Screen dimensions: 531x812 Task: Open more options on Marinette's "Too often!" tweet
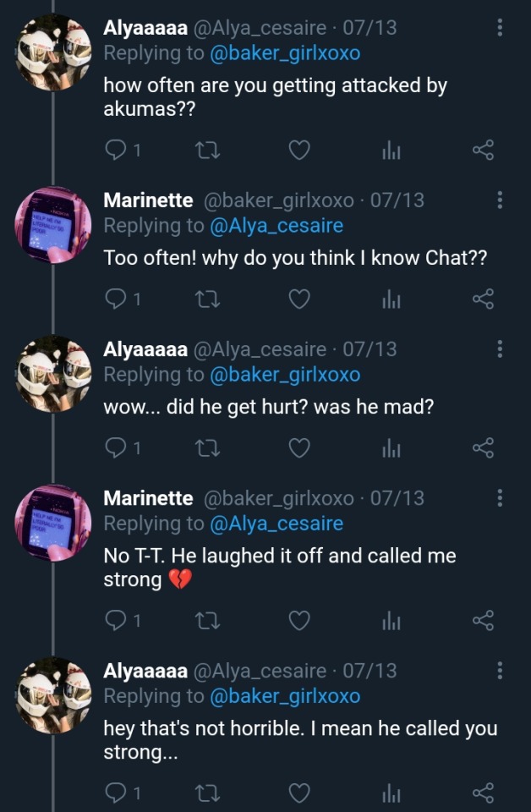(x=500, y=200)
